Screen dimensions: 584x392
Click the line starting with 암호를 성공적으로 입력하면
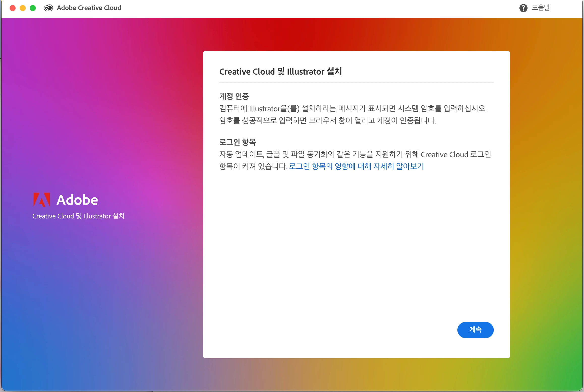328,121
